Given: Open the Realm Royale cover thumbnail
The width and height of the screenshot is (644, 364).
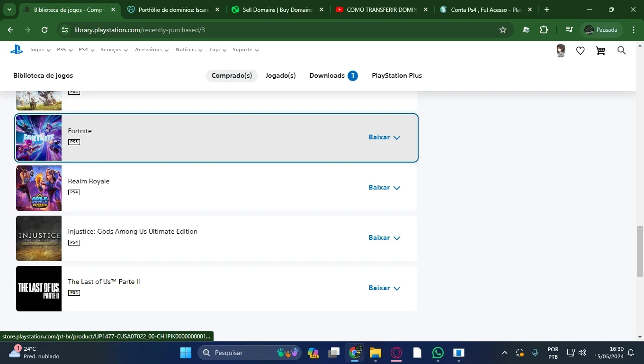Looking at the screenshot, I should (x=39, y=188).
